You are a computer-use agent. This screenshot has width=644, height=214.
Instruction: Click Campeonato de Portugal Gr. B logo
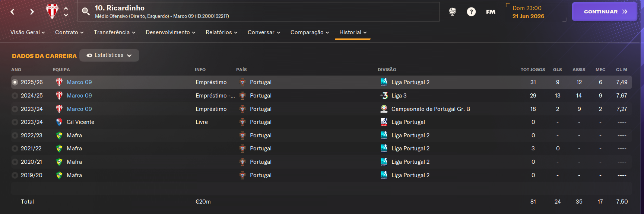(384, 109)
